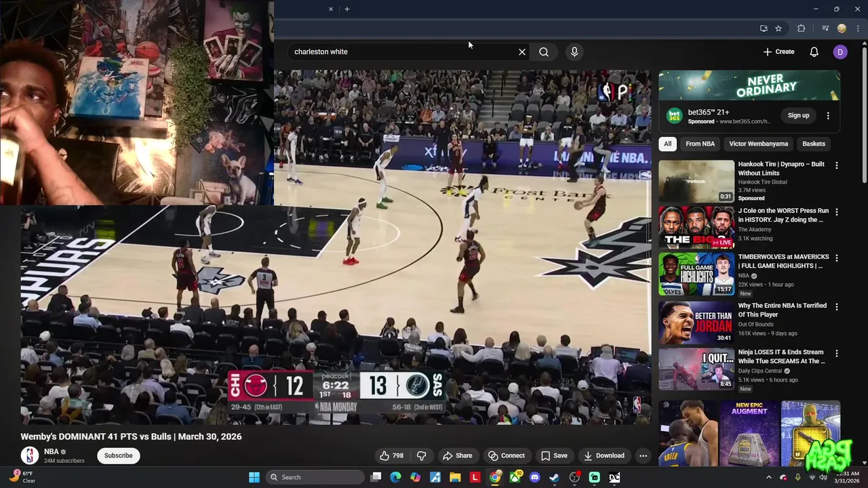Select the Baskets filter chip
The image size is (868, 488).
coord(814,144)
